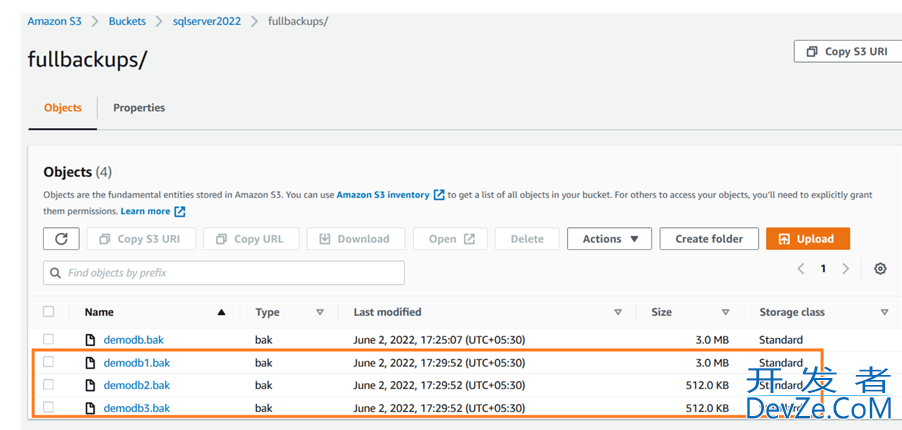Screen dimensions: 902x430
Task: Open the demodb3.bak object link
Action: pos(137,408)
